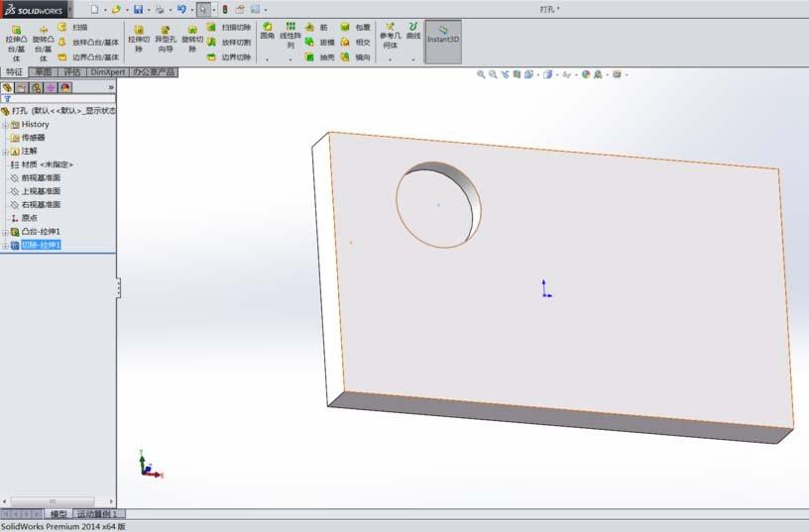Image resolution: width=809 pixels, height=532 pixels.
Task: Open the View Settings monitor icon
Action: [617, 74]
